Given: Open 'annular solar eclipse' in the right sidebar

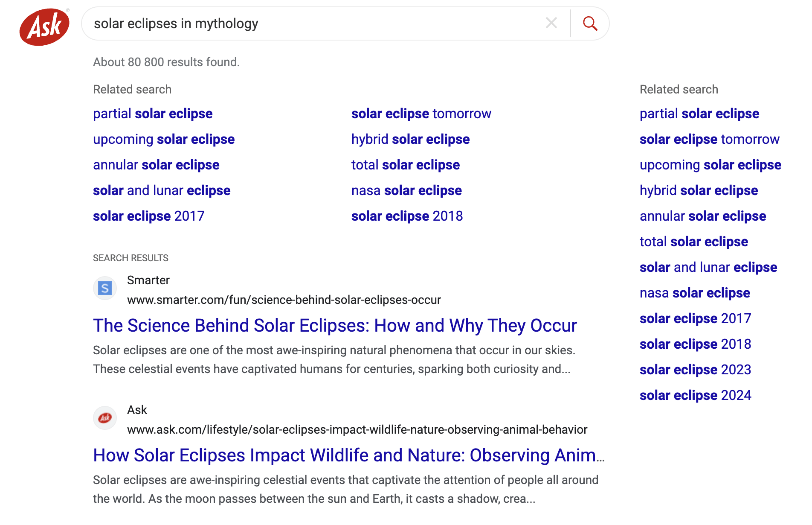Looking at the screenshot, I should click(x=703, y=216).
